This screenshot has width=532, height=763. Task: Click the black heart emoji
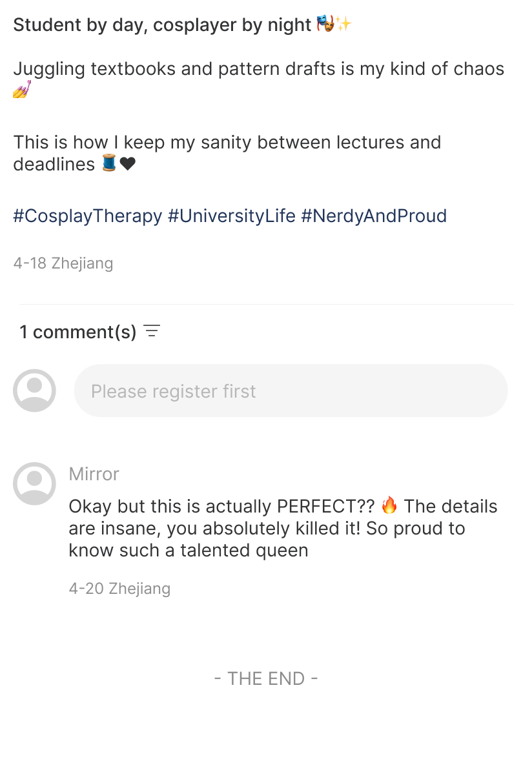pos(128,164)
